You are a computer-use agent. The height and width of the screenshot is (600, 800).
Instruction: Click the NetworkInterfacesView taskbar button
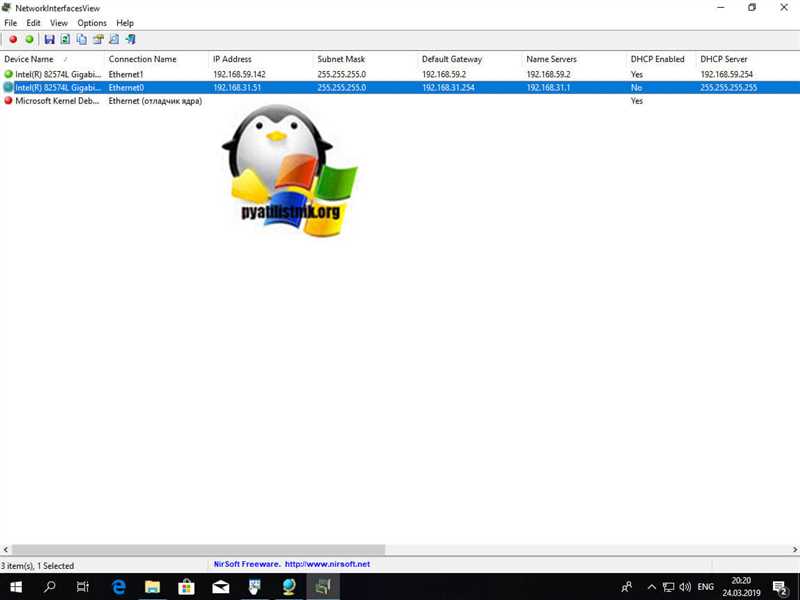(x=323, y=587)
